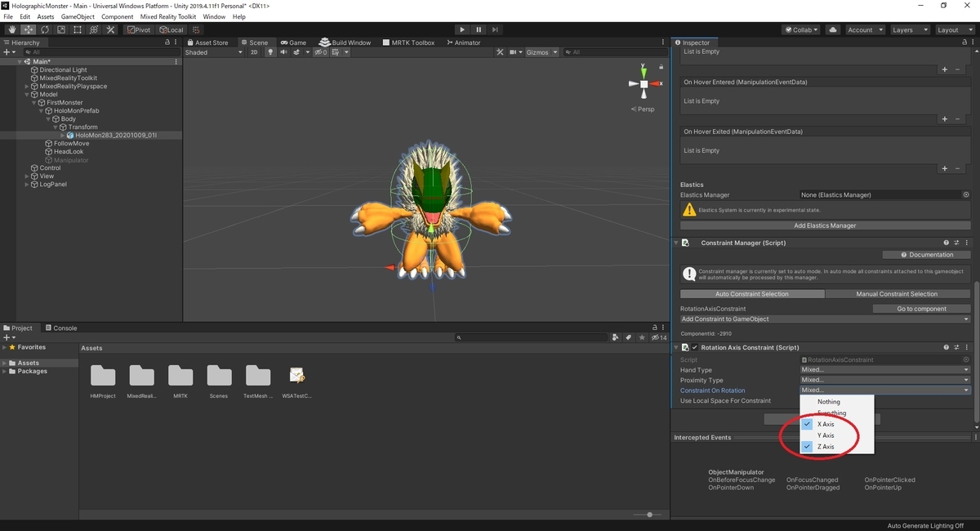Image resolution: width=980 pixels, height=531 pixels.
Task: Collapse Constraint Manager component
Action: click(x=675, y=243)
